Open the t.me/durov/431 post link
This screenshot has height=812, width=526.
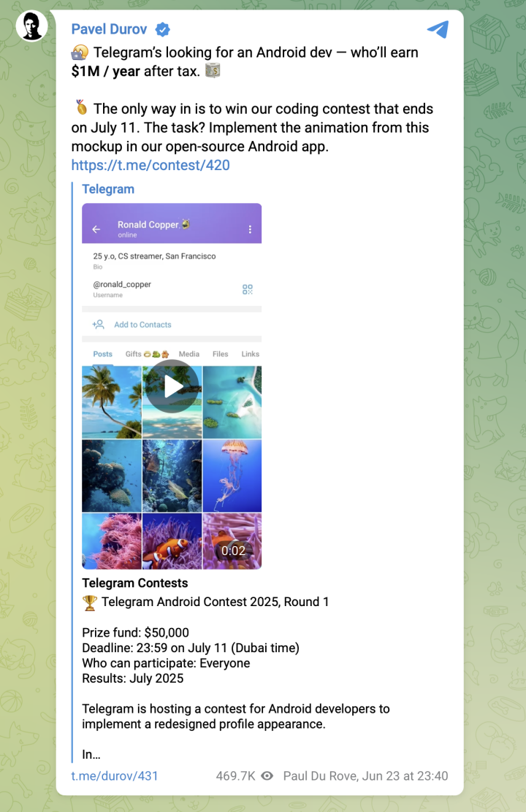point(115,775)
